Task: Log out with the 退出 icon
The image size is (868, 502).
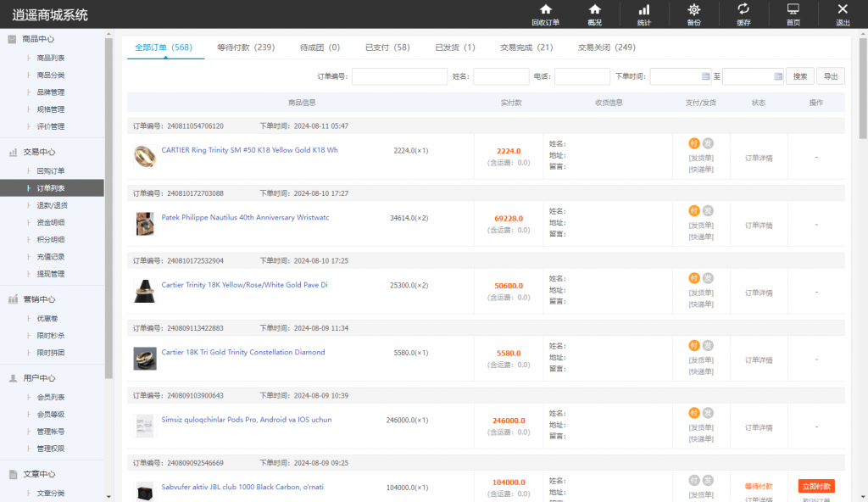Action: [x=843, y=15]
